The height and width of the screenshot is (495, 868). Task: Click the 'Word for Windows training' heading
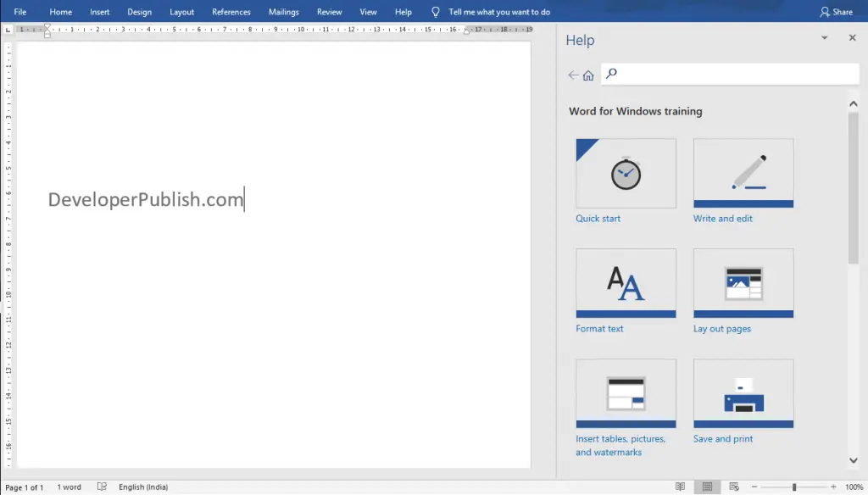[636, 111]
